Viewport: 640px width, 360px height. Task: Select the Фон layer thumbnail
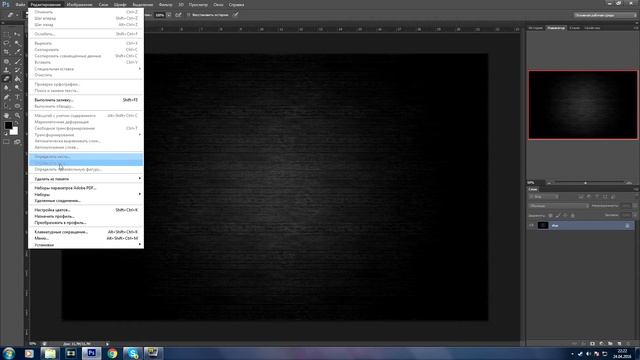[542, 225]
